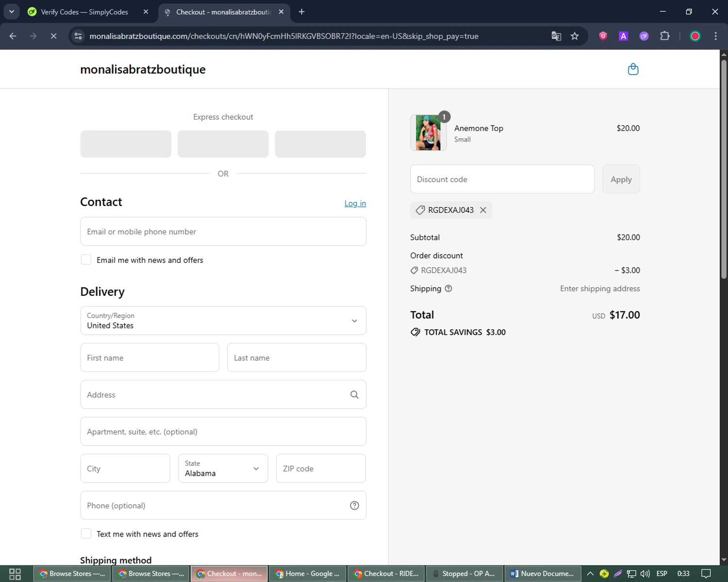Click the Phone (optional) field
Viewport: 728px width, 582px height.
point(223,505)
